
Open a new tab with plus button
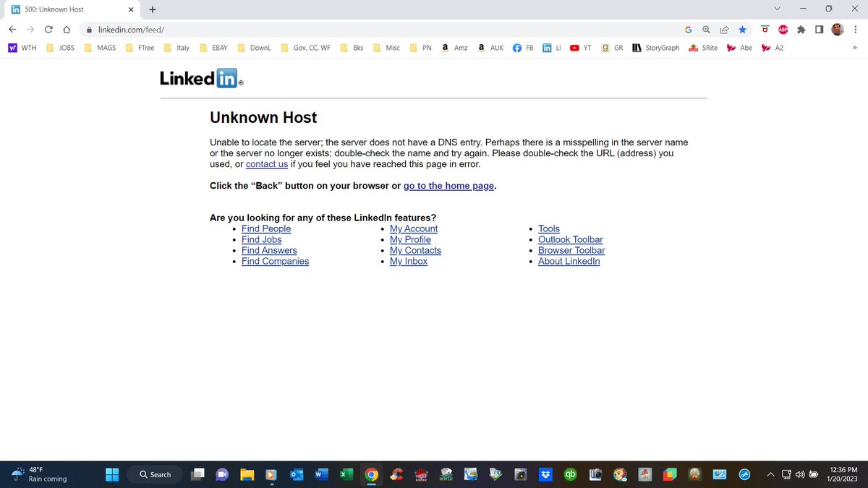pos(153,9)
